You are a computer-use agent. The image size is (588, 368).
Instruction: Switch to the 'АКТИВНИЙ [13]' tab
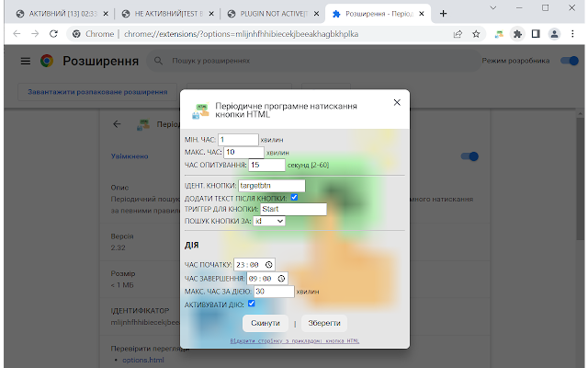[62, 14]
